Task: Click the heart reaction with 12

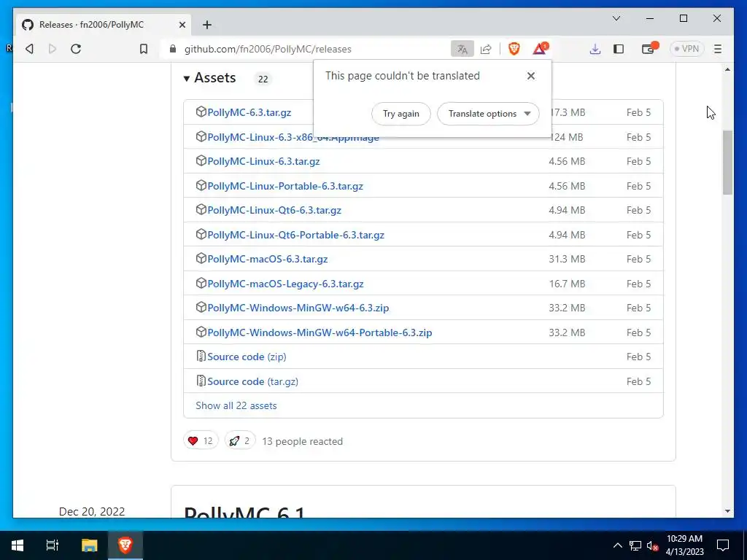Action: pos(201,441)
